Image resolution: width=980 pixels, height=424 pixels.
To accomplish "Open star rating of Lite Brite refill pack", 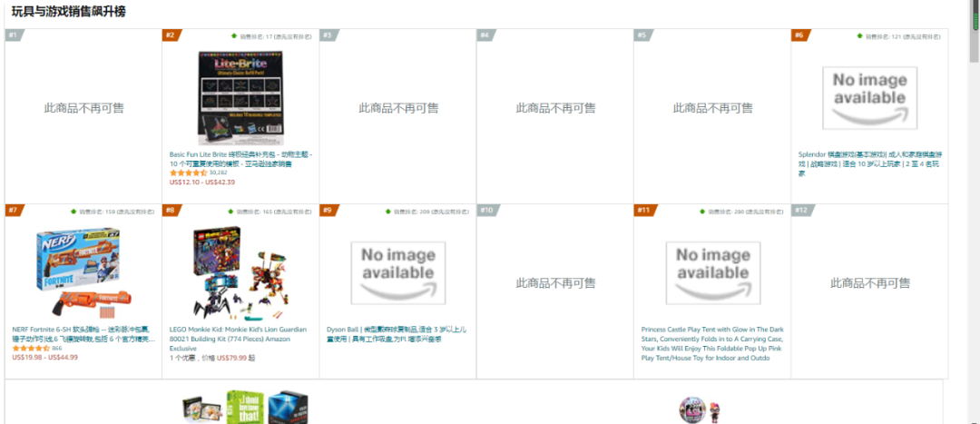I will pos(188,173).
